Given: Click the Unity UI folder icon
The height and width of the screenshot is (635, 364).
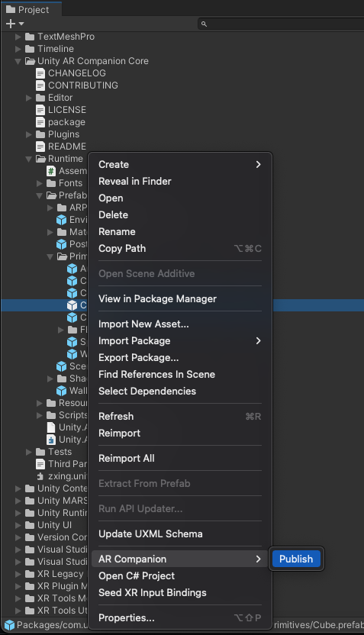Looking at the screenshot, I should [x=30, y=525].
